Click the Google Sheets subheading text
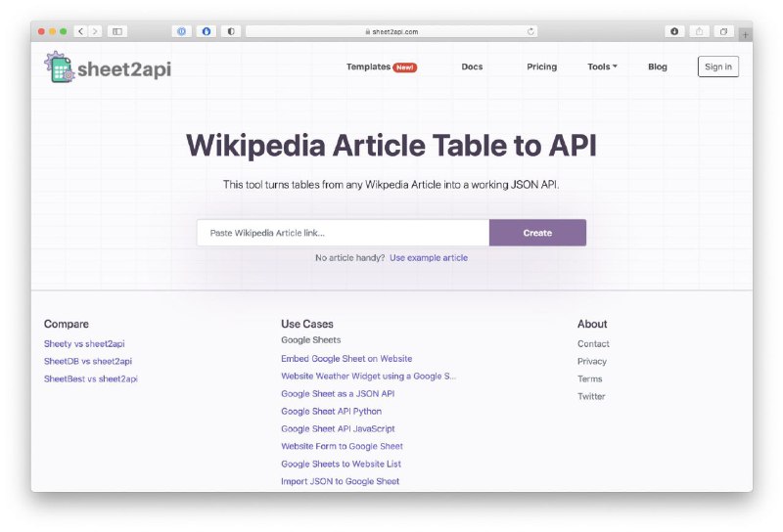The width and height of the screenshot is (783, 532). (x=311, y=340)
